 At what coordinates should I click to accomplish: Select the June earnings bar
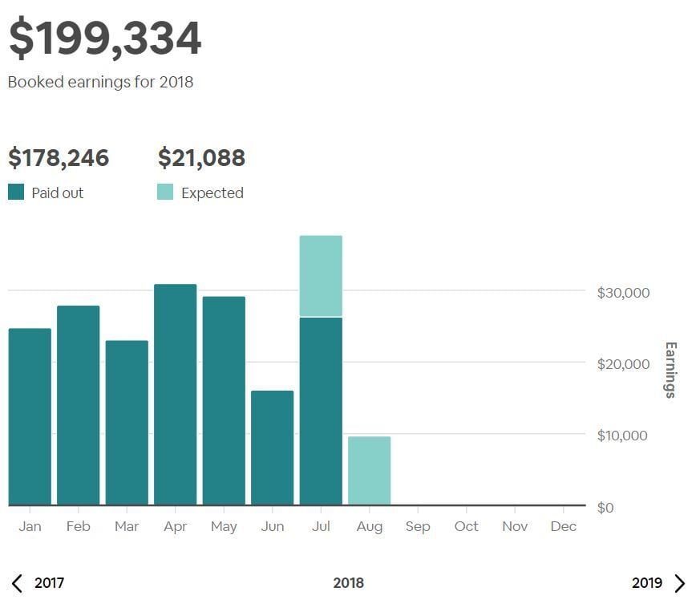coord(273,448)
